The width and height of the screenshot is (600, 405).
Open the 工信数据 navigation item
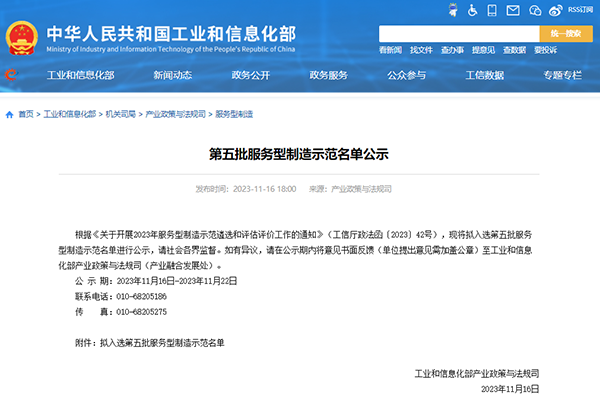[x=484, y=75]
